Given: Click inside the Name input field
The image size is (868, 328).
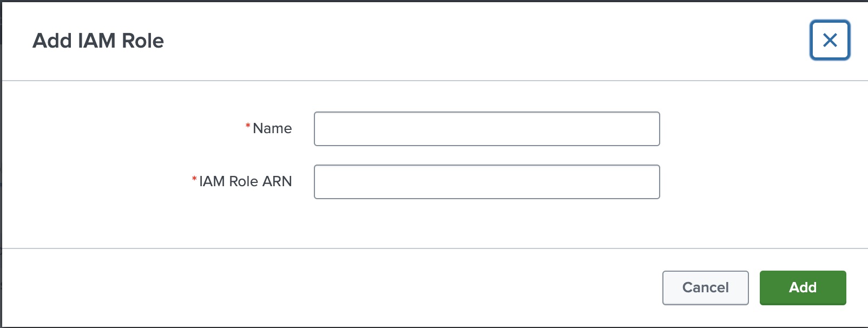Looking at the screenshot, I should click(486, 128).
